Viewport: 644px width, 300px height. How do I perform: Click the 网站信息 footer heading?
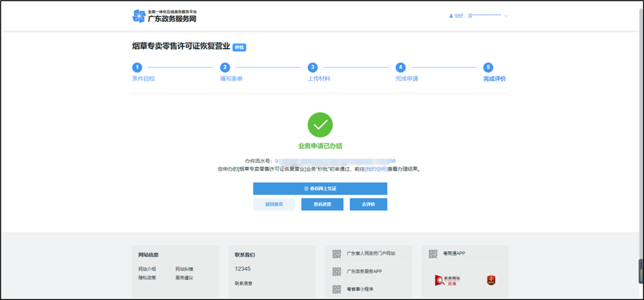(148, 255)
